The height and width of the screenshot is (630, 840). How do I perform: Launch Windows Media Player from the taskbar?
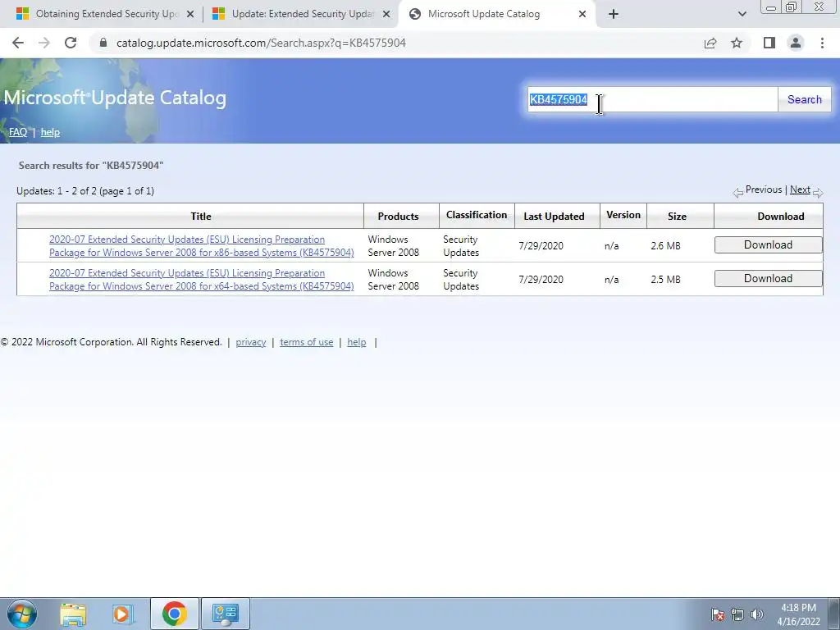(x=122, y=614)
